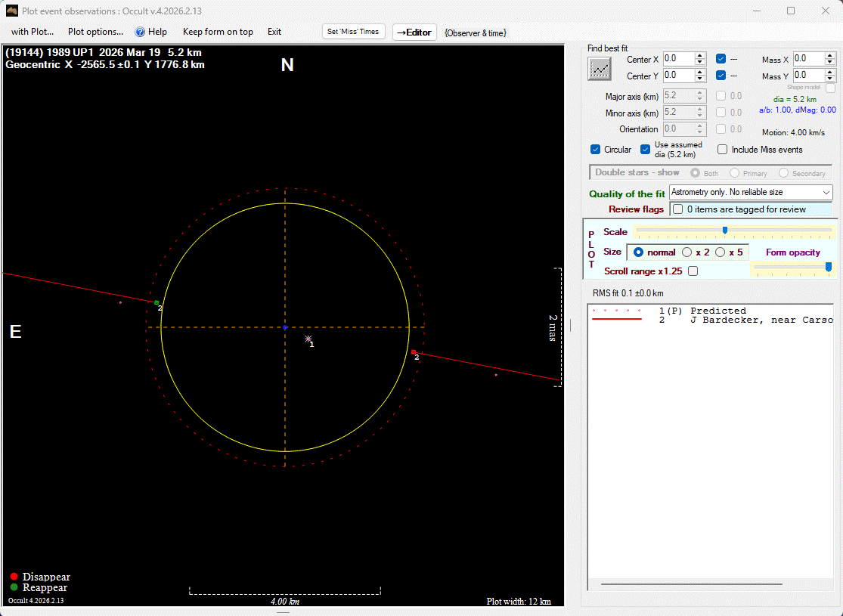The image size is (843, 616).
Task: Enable Include Miss events
Action: pos(723,150)
